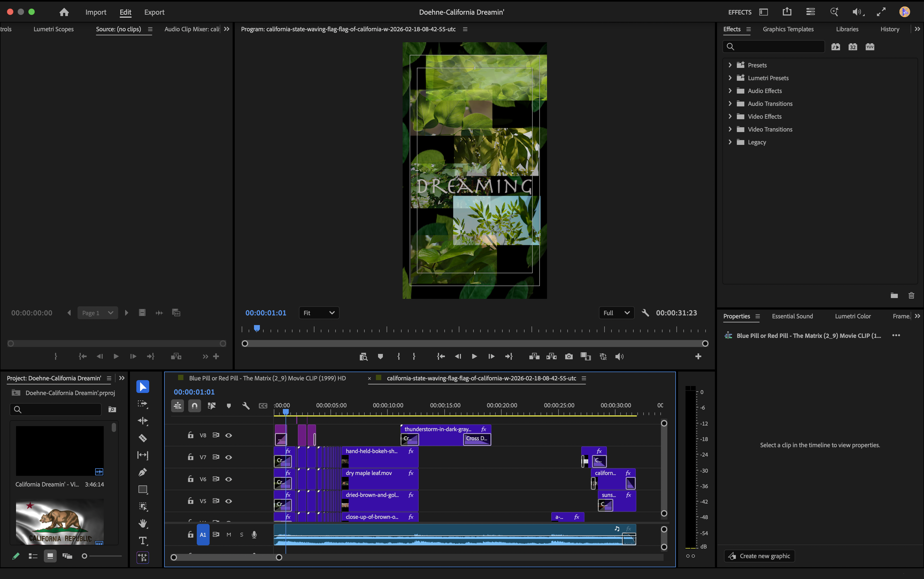Click the Effects panel search field
This screenshot has width=924, height=579.
(x=773, y=47)
